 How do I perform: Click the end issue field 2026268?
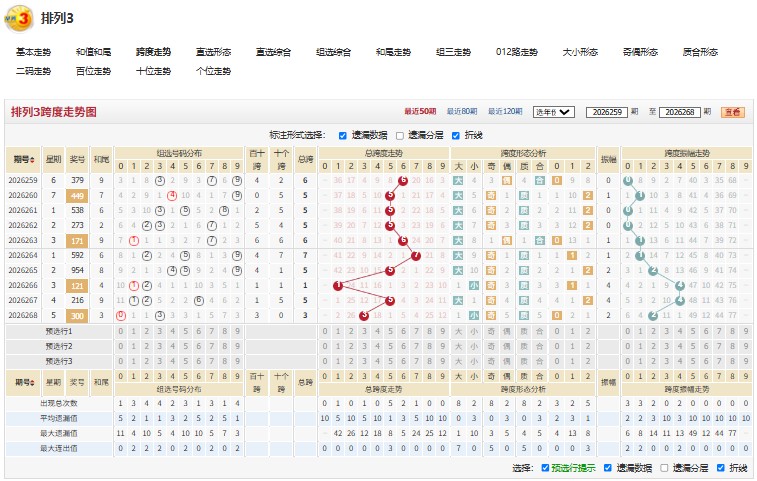click(x=680, y=112)
